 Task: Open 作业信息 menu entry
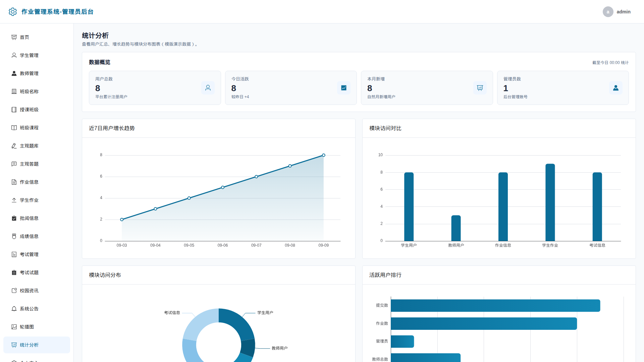coord(37,182)
